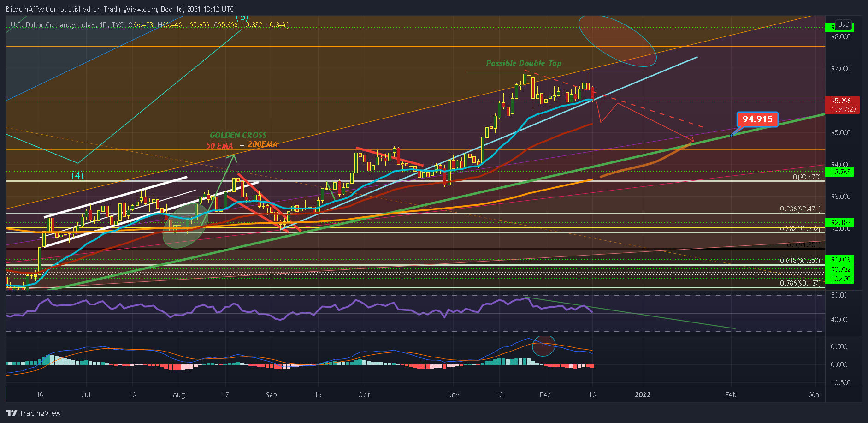
Task: Select the 94.915 price callout label
Action: (x=757, y=119)
